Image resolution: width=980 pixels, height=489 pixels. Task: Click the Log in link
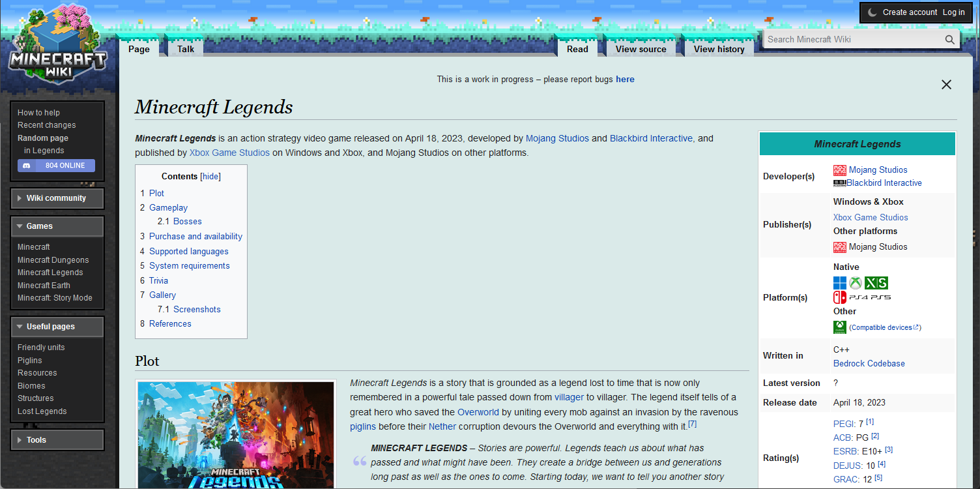tap(954, 12)
